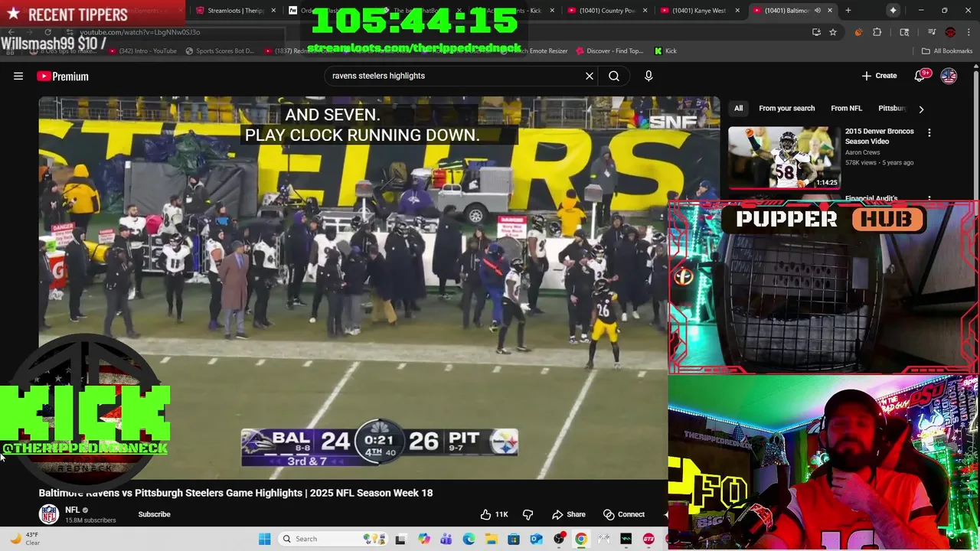Open '2015 Denver Broncos Season Video' title
This screenshot has width=980, height=551.
(880, 136)
